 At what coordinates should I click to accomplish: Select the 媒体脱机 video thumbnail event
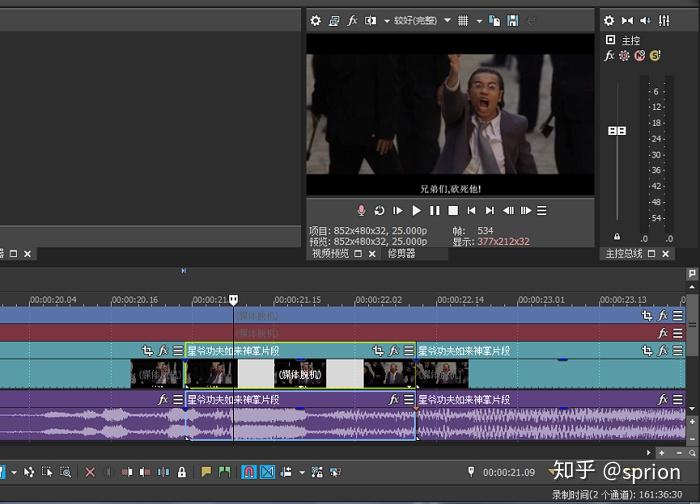point(300,374)
